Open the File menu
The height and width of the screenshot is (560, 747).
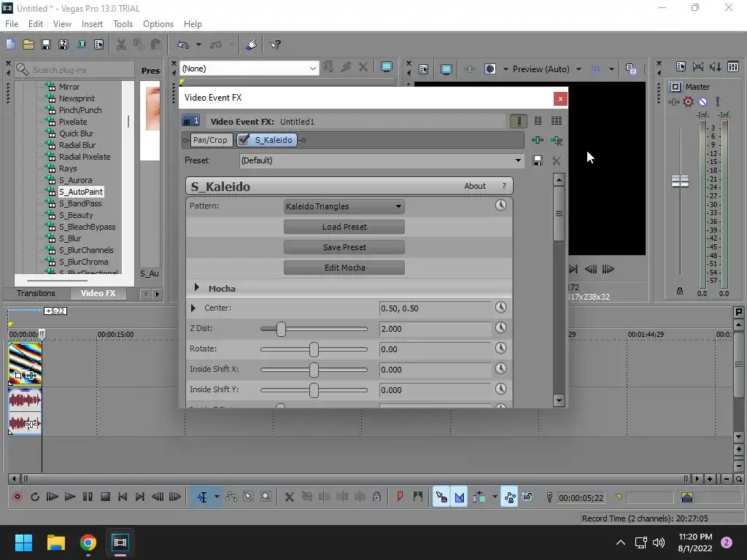pyautogui.click(x=12, y=24)
